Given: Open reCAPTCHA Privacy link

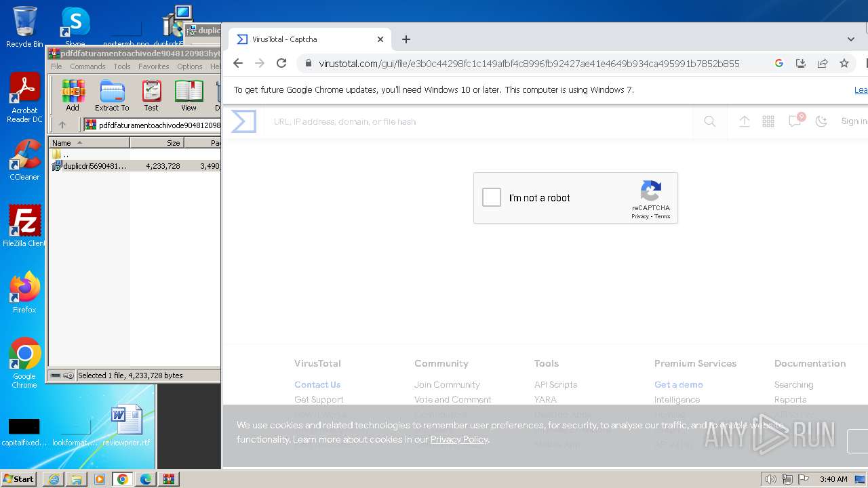Looking at the screenshot, I should coord(640,216).
